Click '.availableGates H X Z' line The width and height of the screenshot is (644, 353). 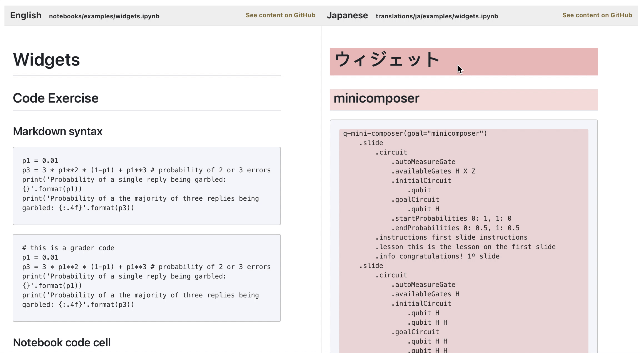point(433,171)
